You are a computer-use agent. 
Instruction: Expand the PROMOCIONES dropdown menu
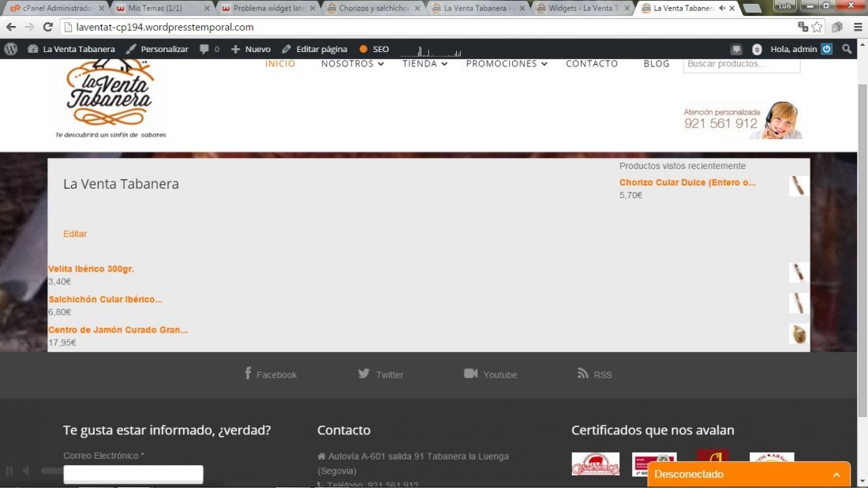(x=507, y=64)
